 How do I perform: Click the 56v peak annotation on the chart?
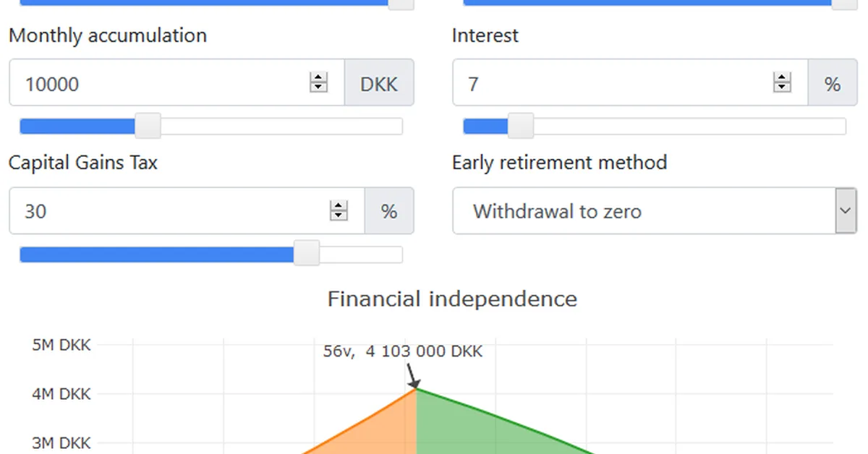pos(403,351)
